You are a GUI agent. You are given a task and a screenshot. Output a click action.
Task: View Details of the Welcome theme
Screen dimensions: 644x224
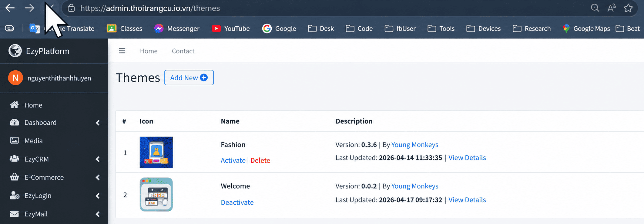pos(467,200)
